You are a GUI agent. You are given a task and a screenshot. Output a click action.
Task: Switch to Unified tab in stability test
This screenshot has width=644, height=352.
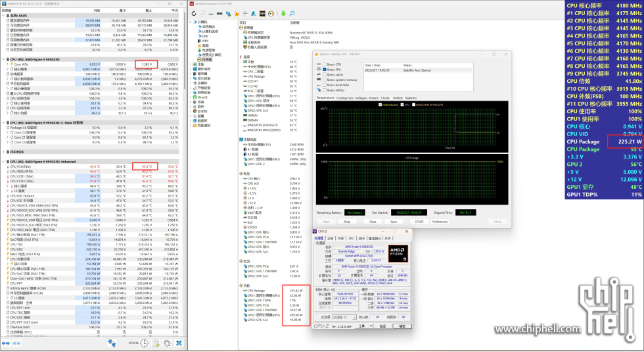click(398, 98)
